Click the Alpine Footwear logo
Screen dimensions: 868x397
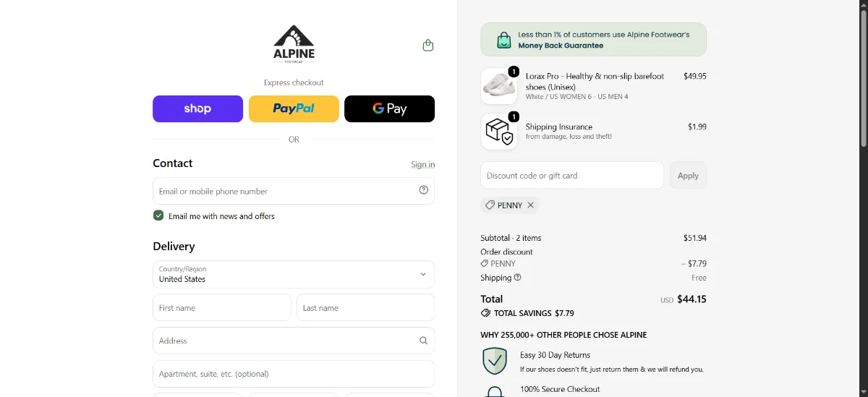coord(294,44)
